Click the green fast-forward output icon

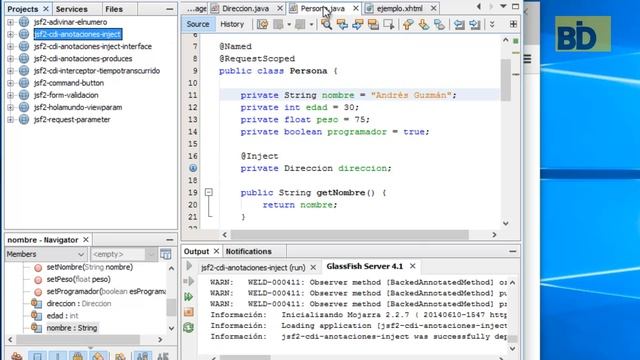coord(189,297)
